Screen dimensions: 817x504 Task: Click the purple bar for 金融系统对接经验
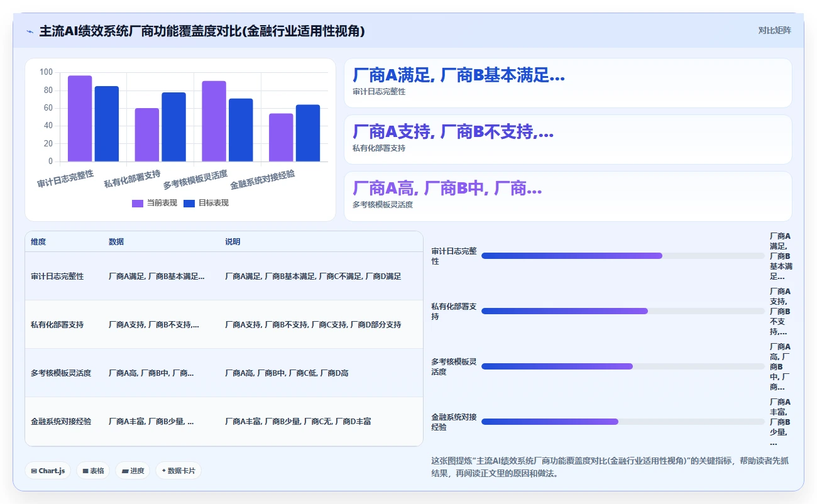pos(281,138)
